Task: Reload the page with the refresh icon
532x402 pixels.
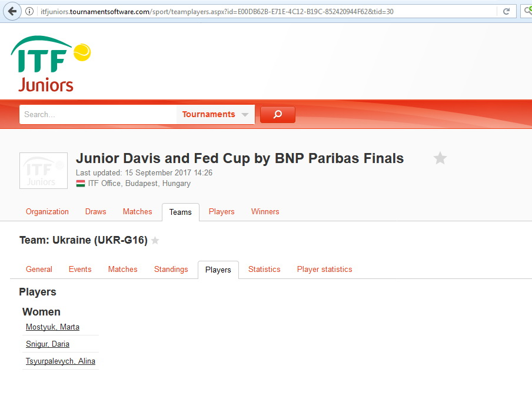Action: (x=506, y=12)
